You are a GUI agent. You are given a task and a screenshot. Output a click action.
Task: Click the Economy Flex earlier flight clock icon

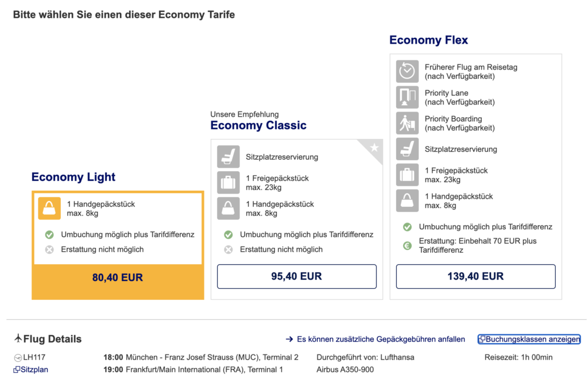(407, 71)
